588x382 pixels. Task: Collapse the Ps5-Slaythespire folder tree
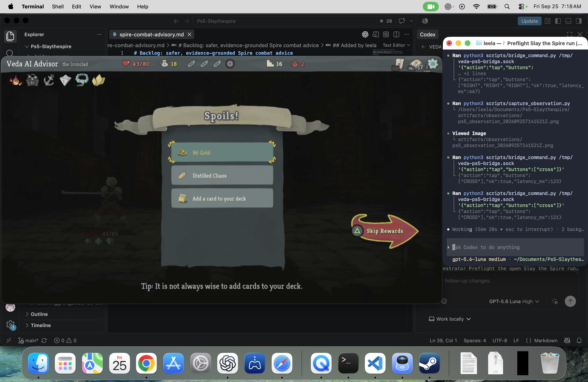(27, 46)
